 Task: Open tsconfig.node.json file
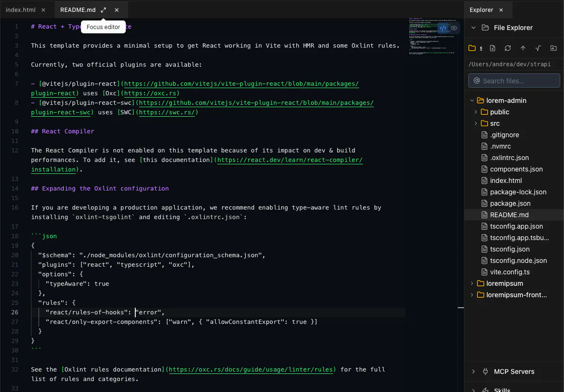(518, 261)
